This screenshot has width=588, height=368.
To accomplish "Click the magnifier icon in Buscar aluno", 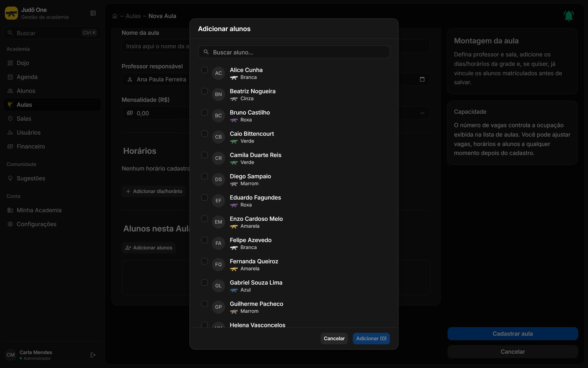I will 206,52.
